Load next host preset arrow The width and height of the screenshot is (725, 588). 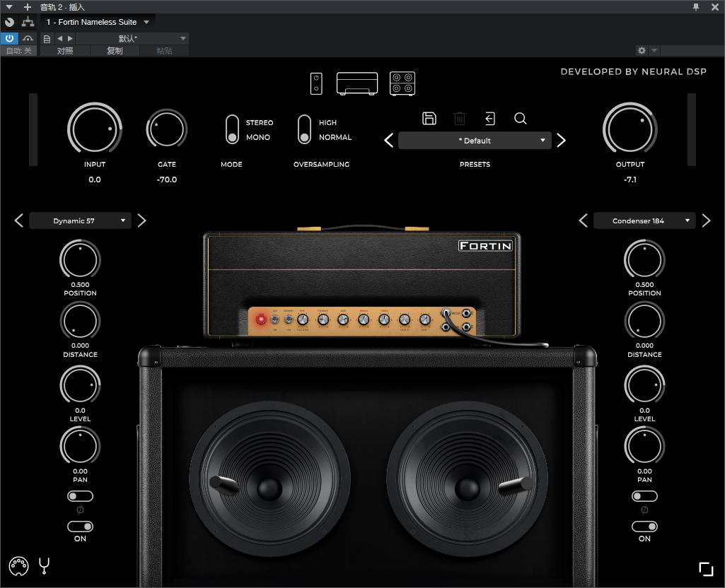(70, 39)
